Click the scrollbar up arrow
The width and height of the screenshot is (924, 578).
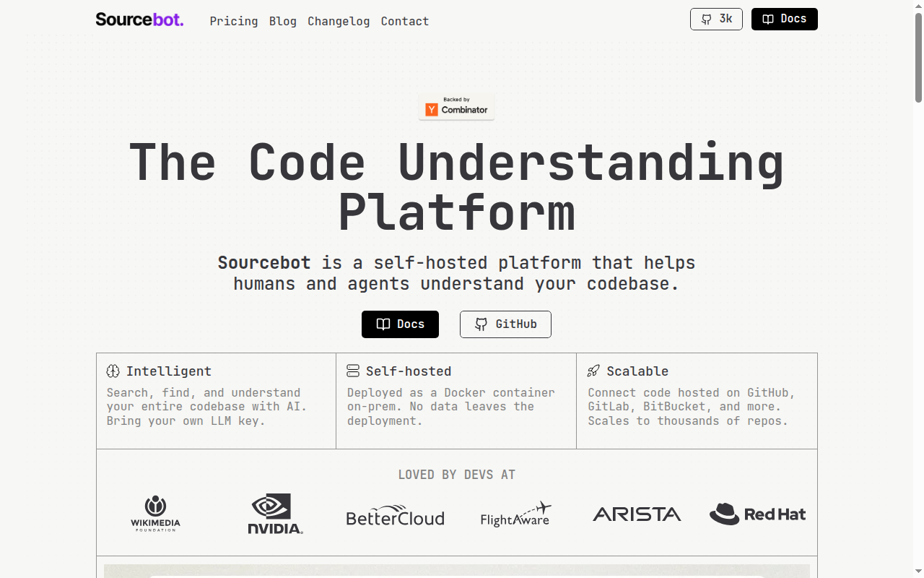point(918,6)
